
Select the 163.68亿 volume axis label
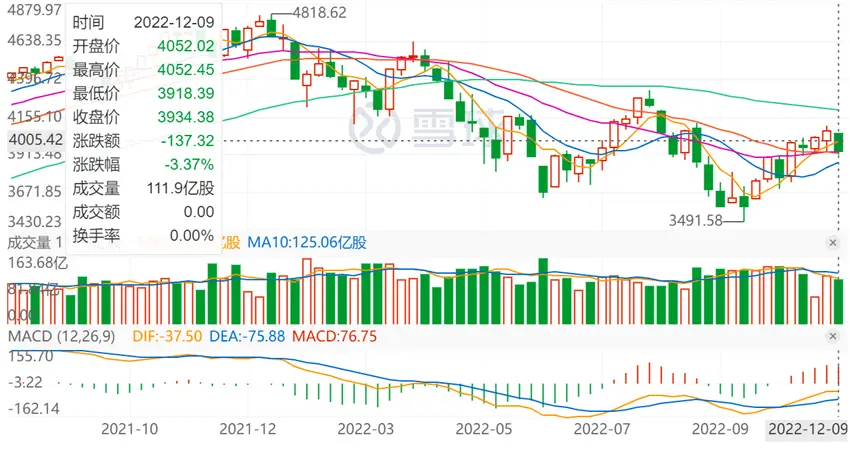click(37, 263)
